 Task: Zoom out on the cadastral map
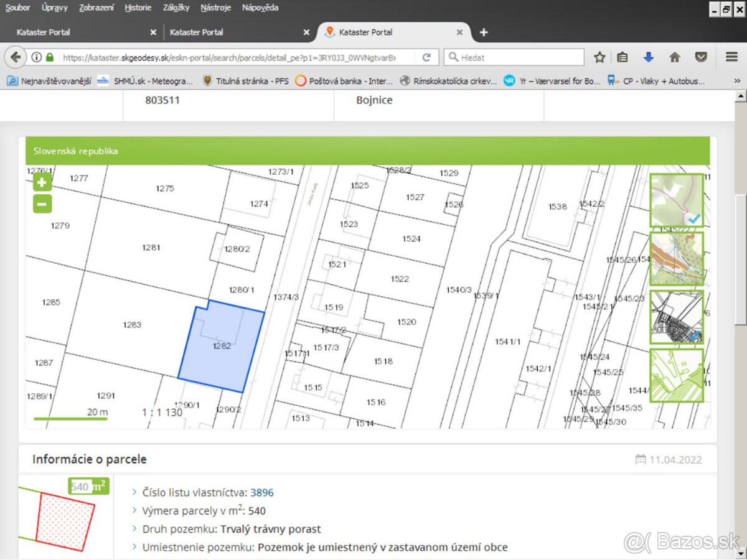[x=42, y=203]
